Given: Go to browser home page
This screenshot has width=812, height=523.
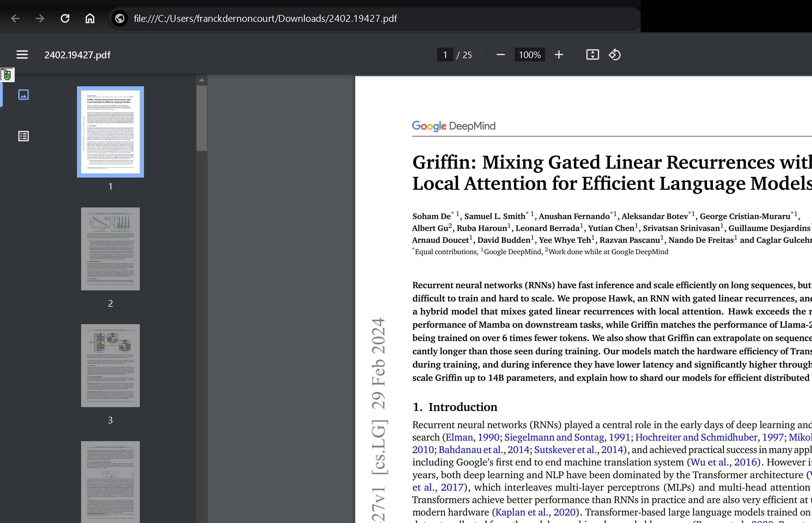Looking at the screenshot, I should (x=90, y=18).
